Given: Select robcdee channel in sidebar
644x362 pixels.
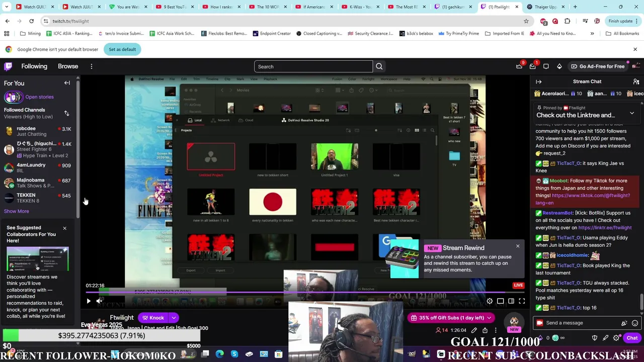Looking at the screenshot, I should pos(38,131).
